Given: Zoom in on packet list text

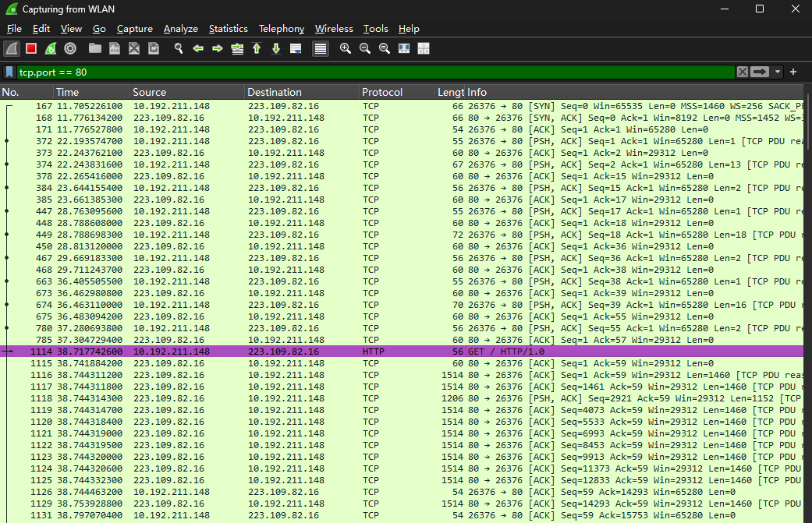Looking at the screenshot, I should [346, 48].
